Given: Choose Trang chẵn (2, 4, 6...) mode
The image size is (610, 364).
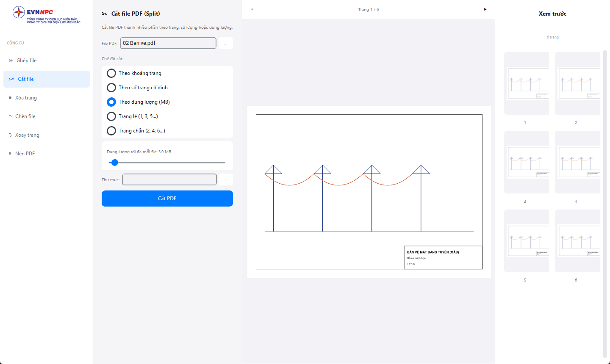Looking at the screenshot, I should click(x=111, y=131).
